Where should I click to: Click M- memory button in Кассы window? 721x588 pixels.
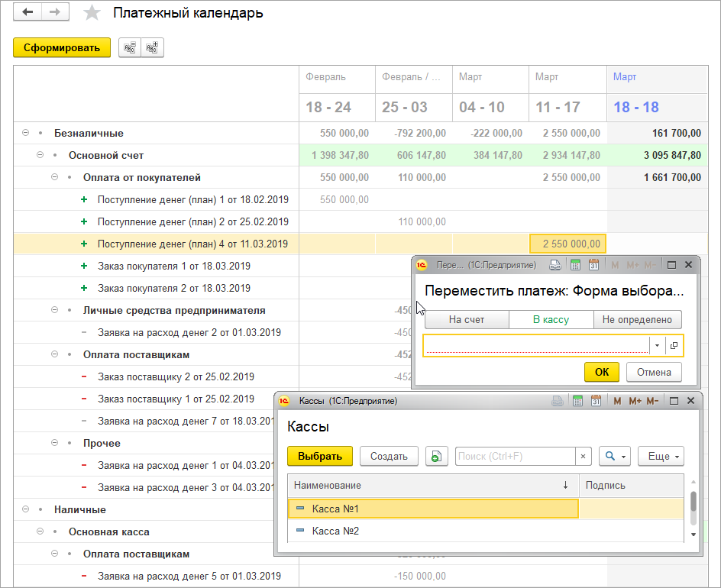[x=652, y=401]
